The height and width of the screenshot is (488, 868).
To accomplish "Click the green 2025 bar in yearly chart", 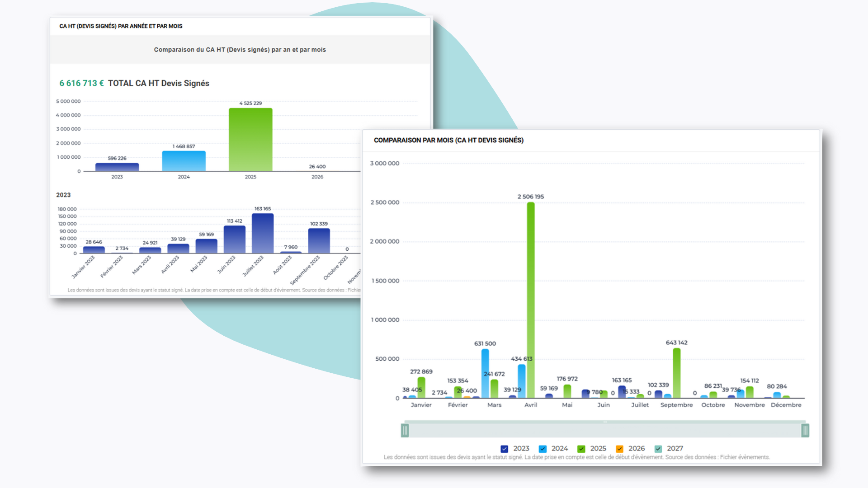I will click(x=250, y=140).
